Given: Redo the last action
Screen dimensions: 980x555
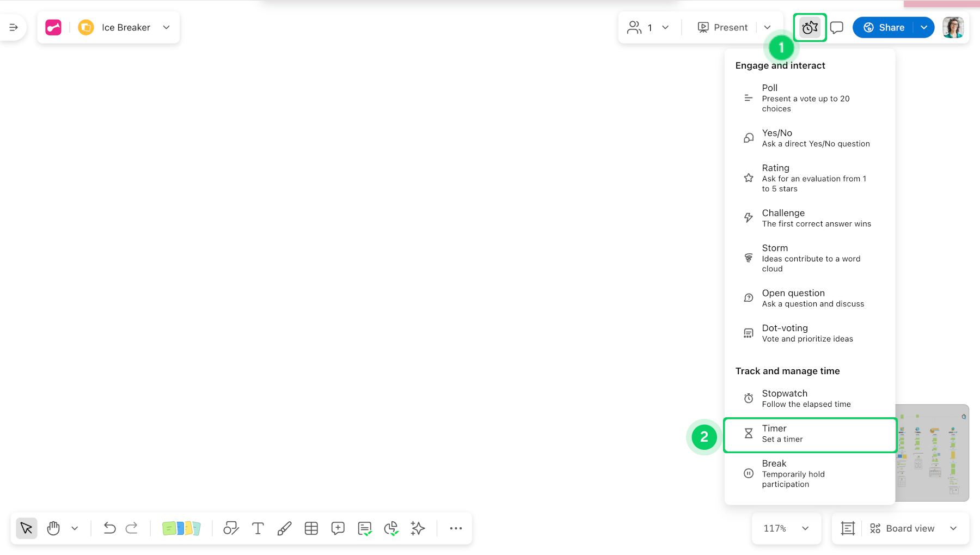Looking at the screenshot, I should coord(132,528).
